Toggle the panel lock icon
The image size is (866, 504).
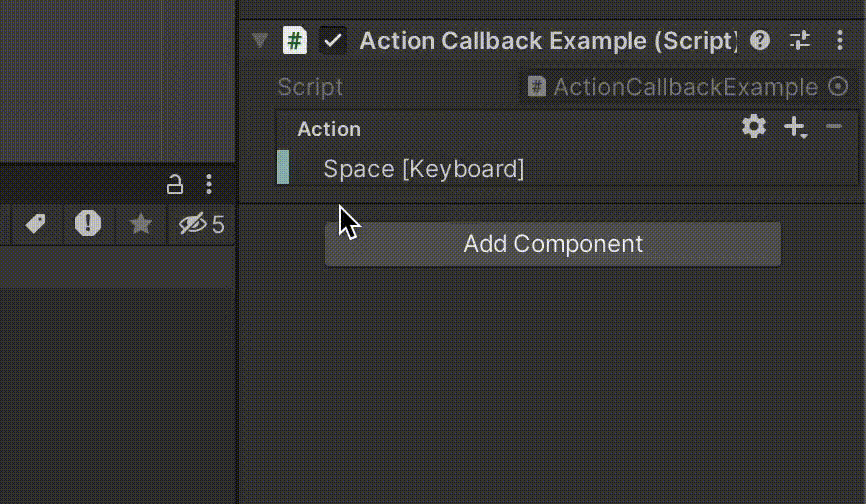point(174,184)
